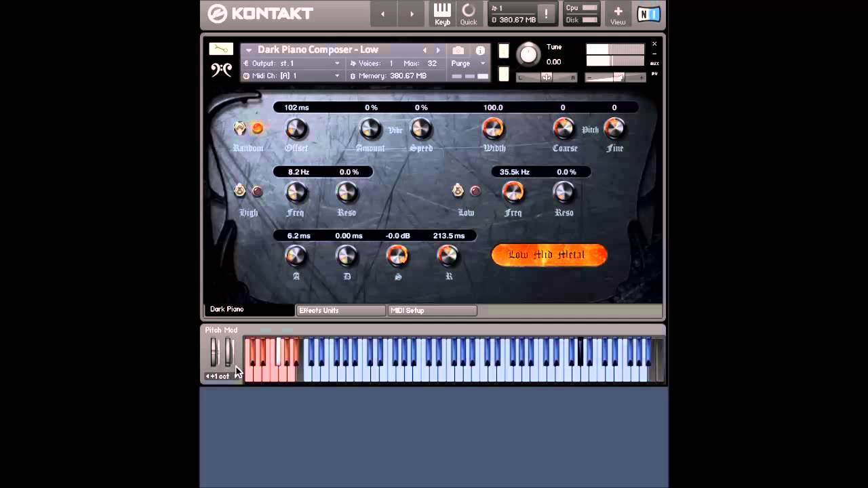Toggle the pv performance view button
This screenshot has width=868, height=488.
654,73
